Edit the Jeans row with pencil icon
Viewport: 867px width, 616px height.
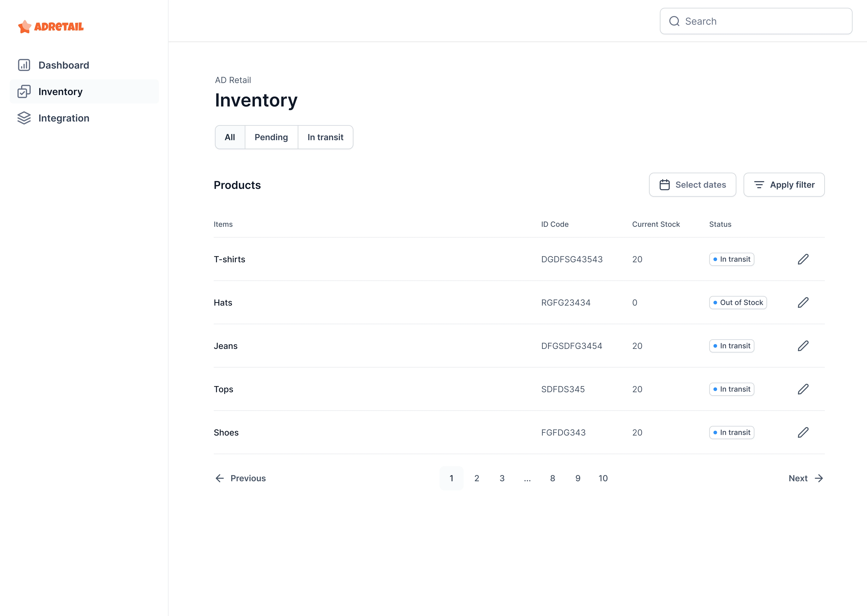coord(803,346)
